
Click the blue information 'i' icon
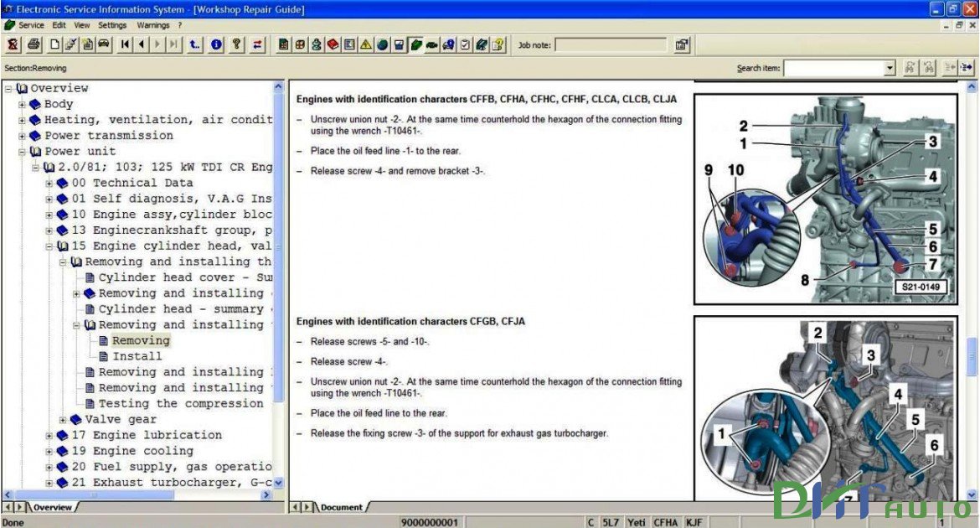click(x=215, y=44)
